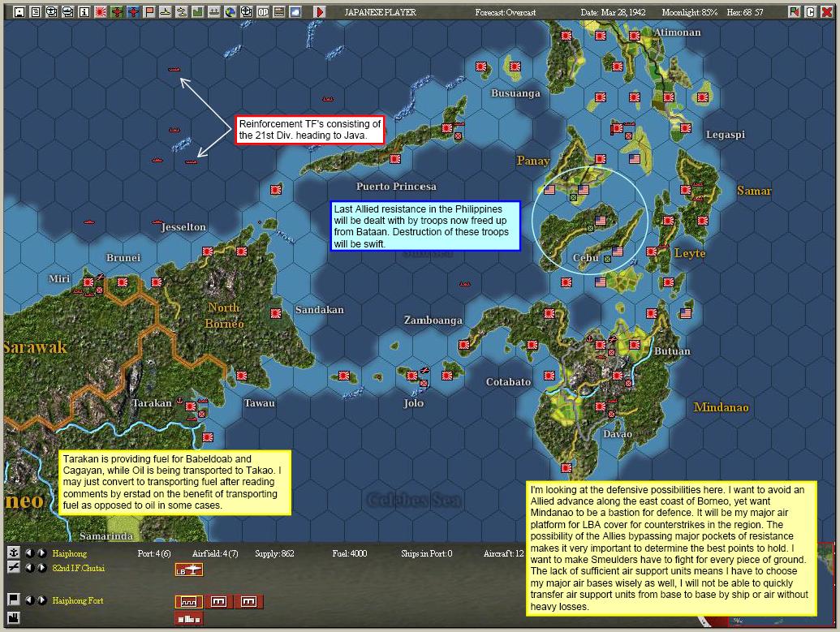Click the 'Forecast: Overcast' status text

point(505,12)
